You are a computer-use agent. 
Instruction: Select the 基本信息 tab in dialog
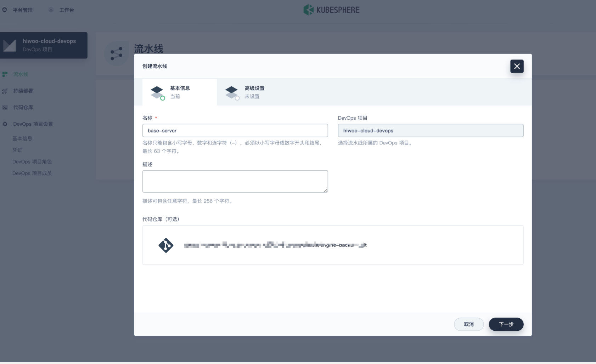coord(180,92)
